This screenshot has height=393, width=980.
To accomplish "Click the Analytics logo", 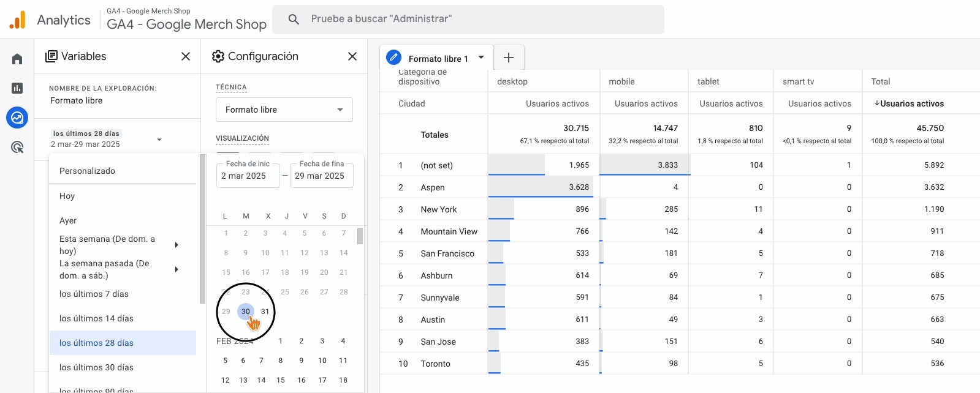I will [18, 20].
